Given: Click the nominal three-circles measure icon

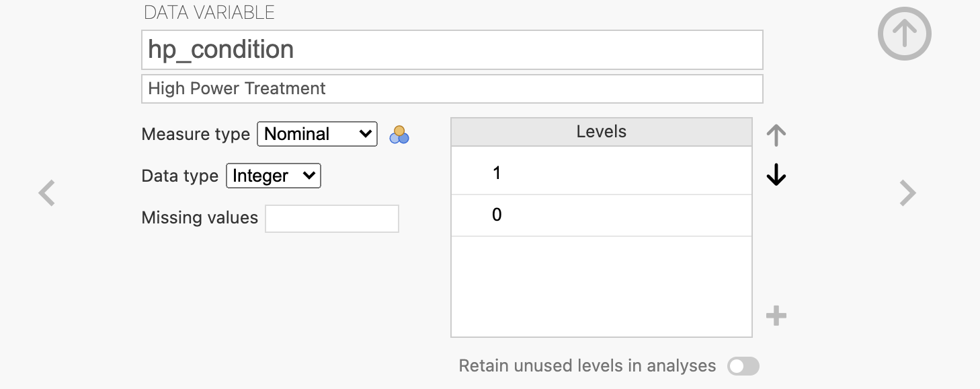Looking at the screenshot, I should [x=399, y=135].
